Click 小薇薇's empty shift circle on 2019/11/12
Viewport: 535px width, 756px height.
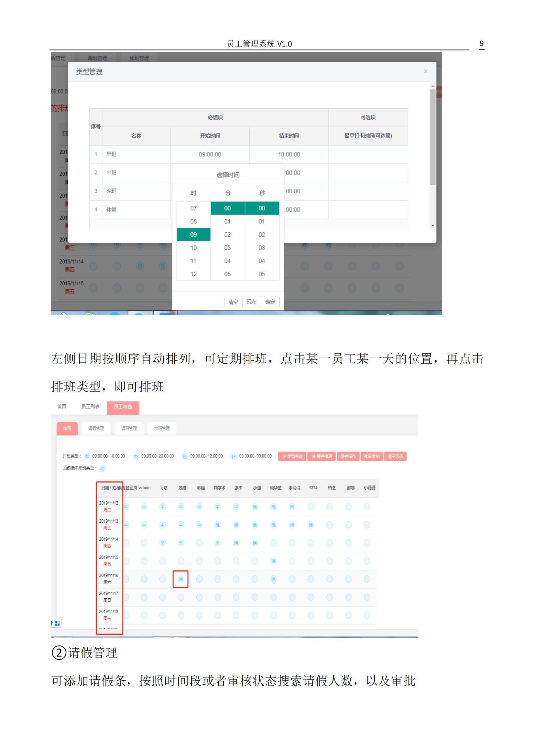click(367, 507)
